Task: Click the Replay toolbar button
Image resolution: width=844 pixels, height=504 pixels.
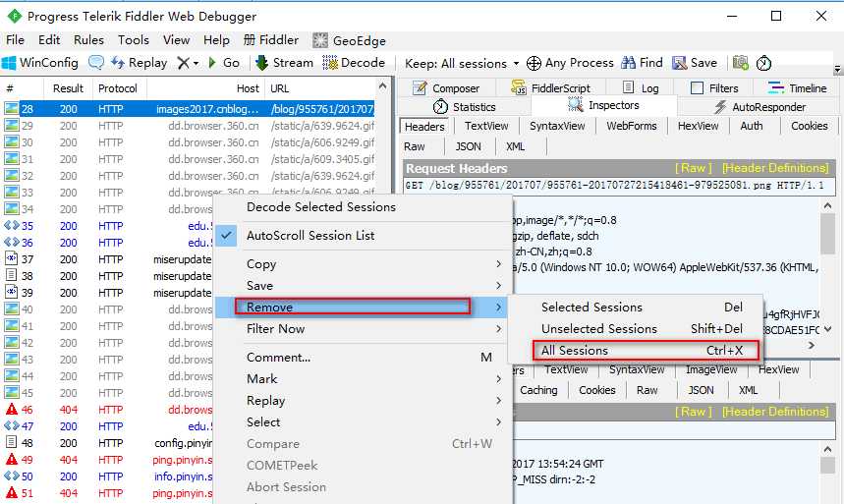Action: tap(139, 63)
